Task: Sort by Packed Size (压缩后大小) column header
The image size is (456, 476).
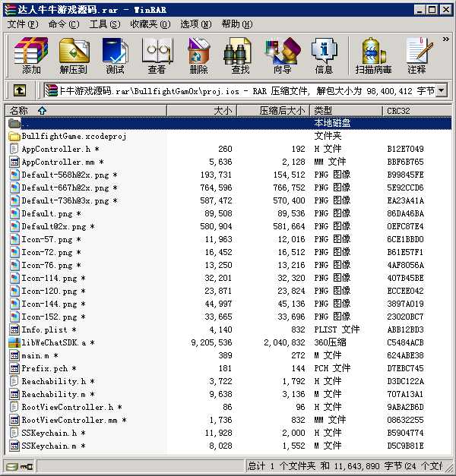Action: coord(274,111)
